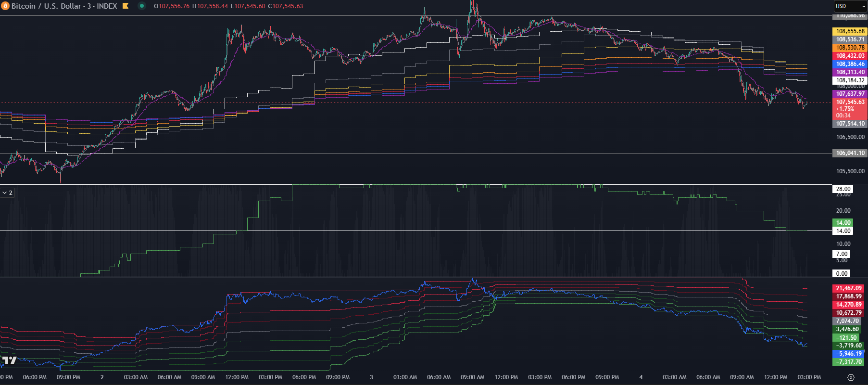Click the Bitcoin symbol logo icon
The width and height of the screenshot is (868, 385).
pos(5,6)
